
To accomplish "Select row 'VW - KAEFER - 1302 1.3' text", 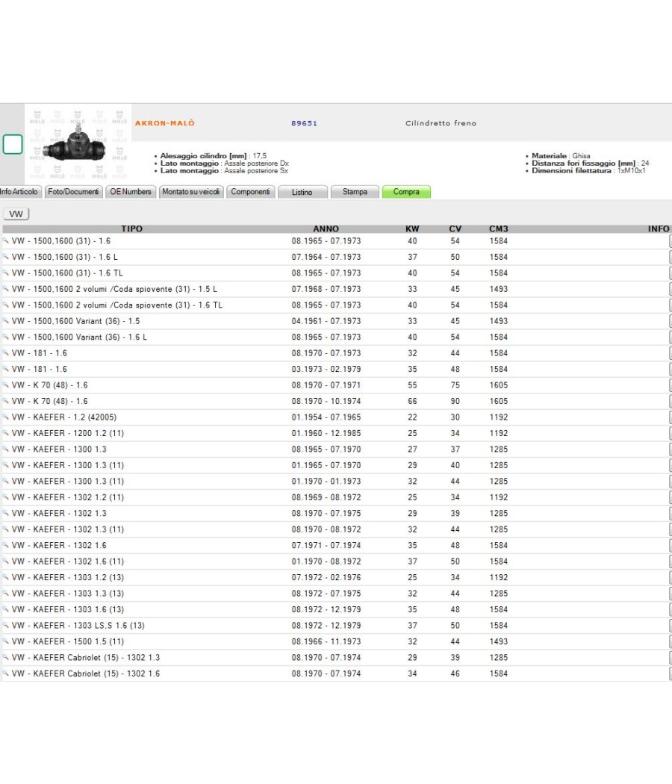I will point(59,513).
